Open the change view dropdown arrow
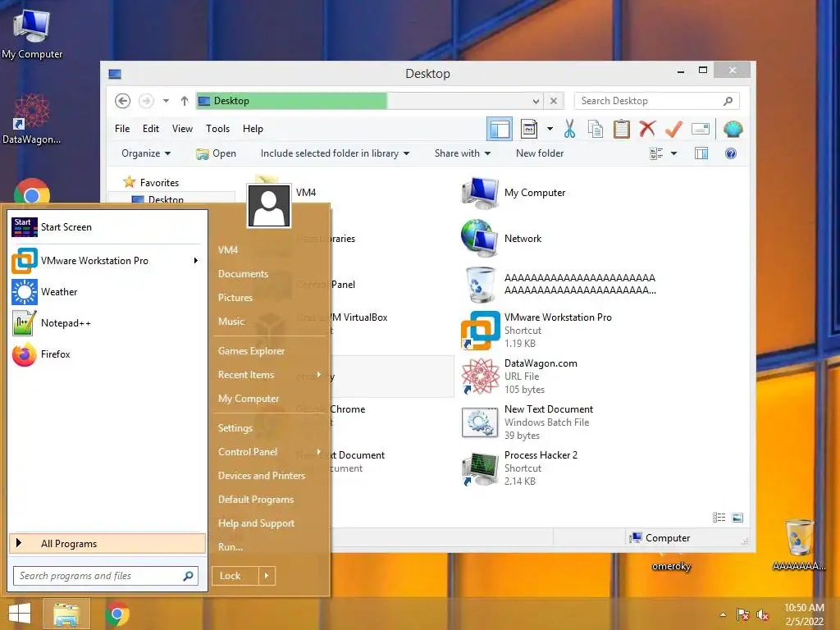 point(674,153)
